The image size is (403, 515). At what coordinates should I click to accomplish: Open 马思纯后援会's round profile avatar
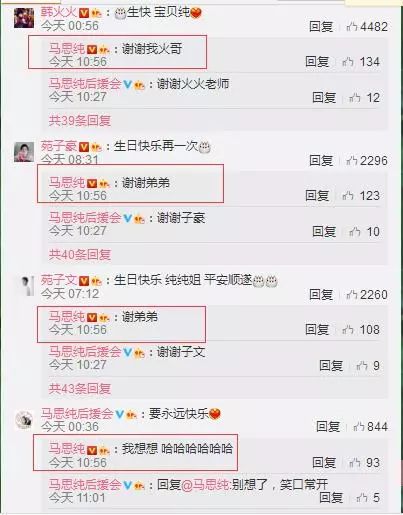click(24, 420)
